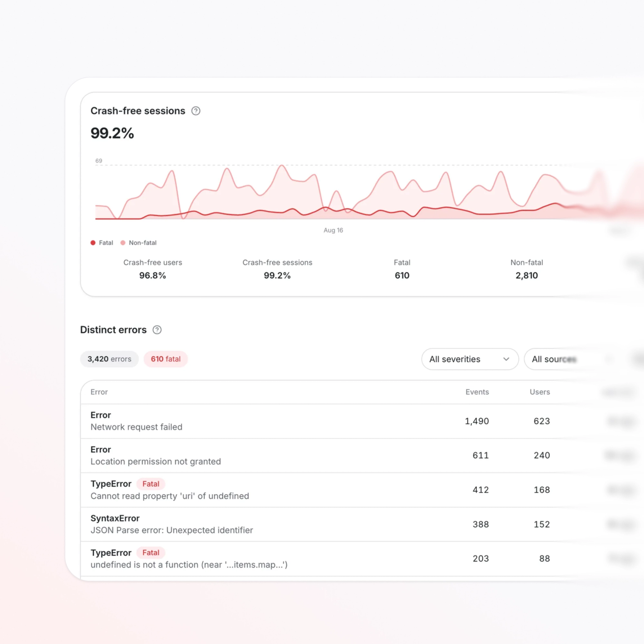Click the 611 events value
Image resolution: width=644 pixels, height=644 pixels.
point(480,455)
